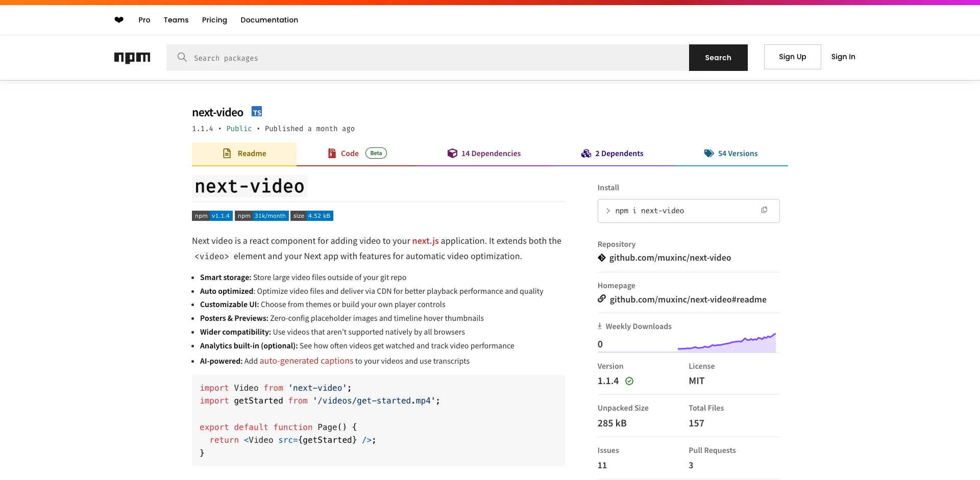Click the Beta label on Code tab
Viewport: 980px width, 480px height.
pos(376,153)
